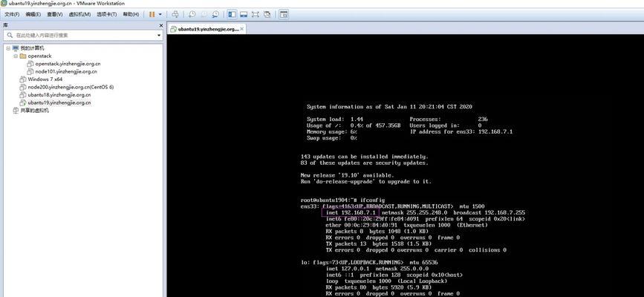Open the search box dropdown arrow
The image size is (644, 297).
[159, 36]
